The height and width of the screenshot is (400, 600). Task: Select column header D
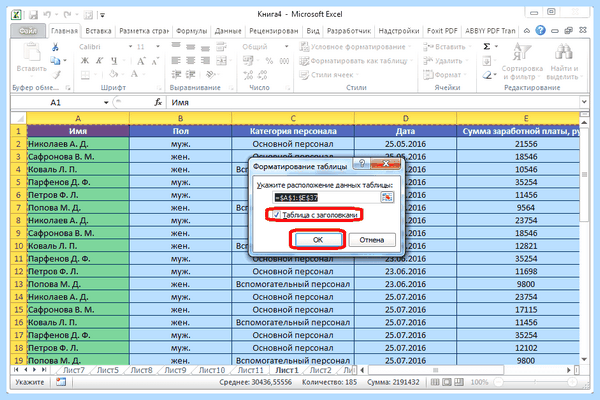click(405, 118)
